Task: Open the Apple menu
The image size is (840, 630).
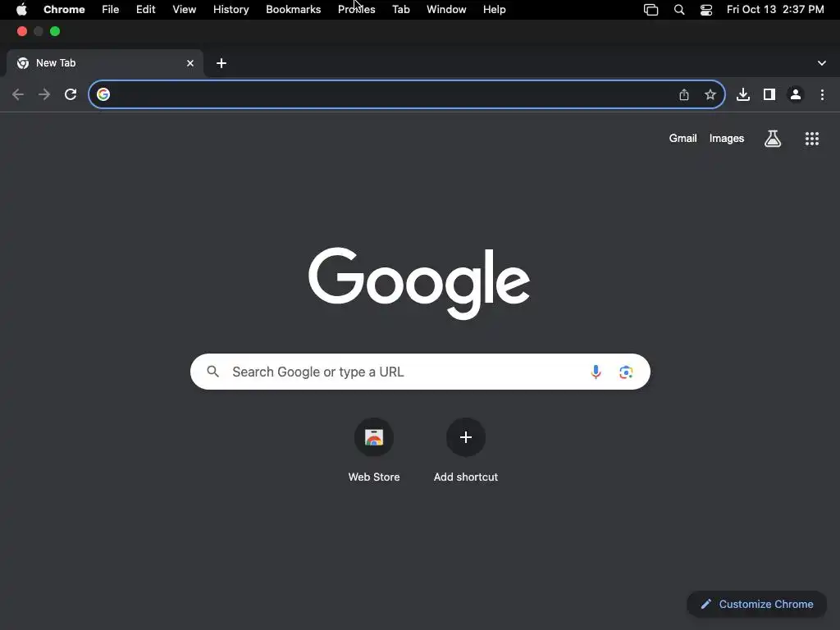Action: pos(21,10)
